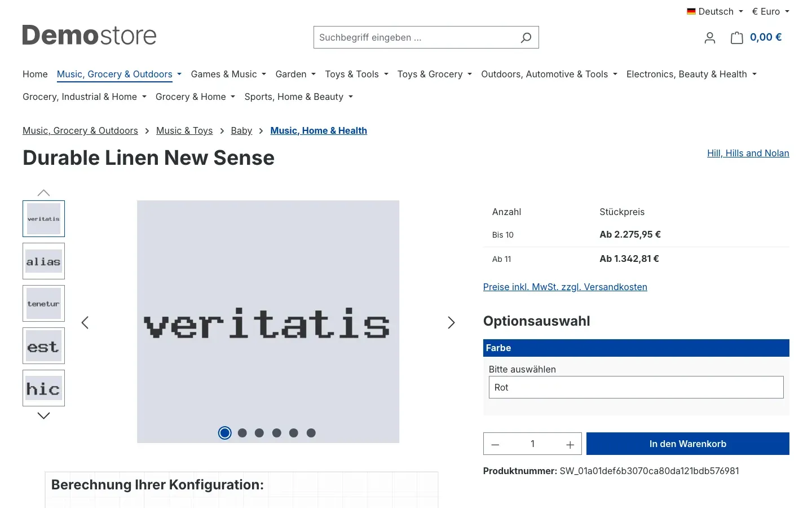
Task: Select the alias thumbnail
Action: [43, 261]
